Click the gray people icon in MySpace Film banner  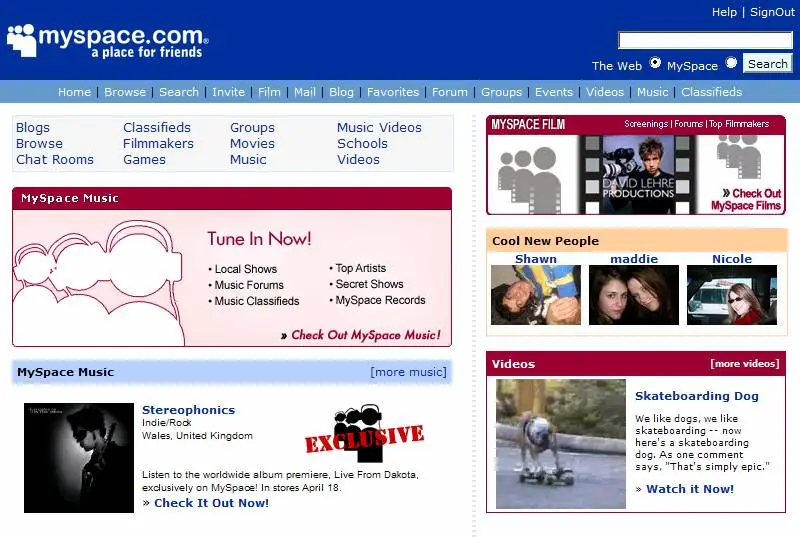529,179
